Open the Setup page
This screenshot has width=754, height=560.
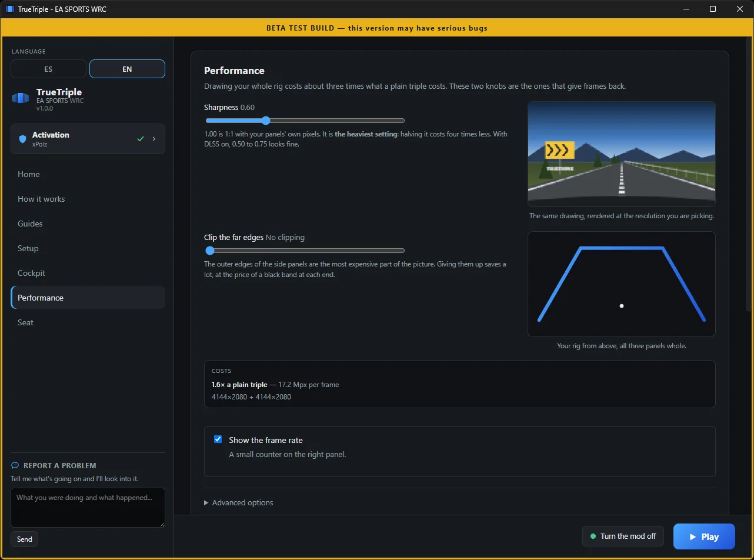click(88, 248)
